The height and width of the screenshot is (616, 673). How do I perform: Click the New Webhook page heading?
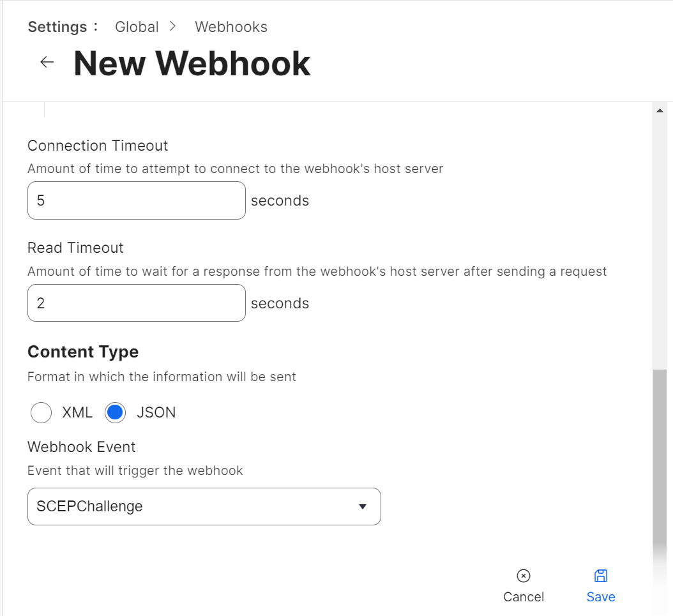click(x=192, y=63)
